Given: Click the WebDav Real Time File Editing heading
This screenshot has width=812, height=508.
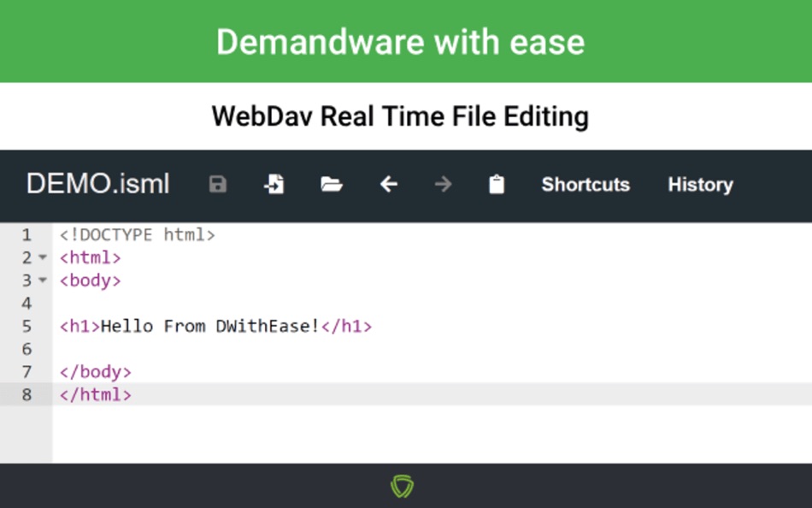Looking at the screenshot, I should [399, 115].
